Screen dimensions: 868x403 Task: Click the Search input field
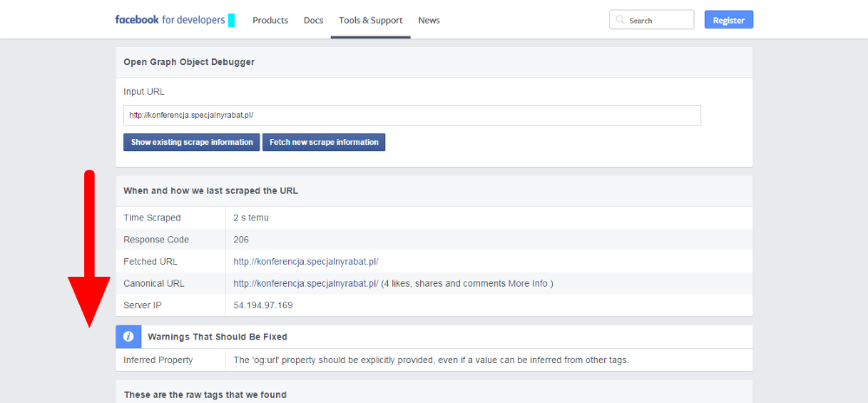point(652,20)
